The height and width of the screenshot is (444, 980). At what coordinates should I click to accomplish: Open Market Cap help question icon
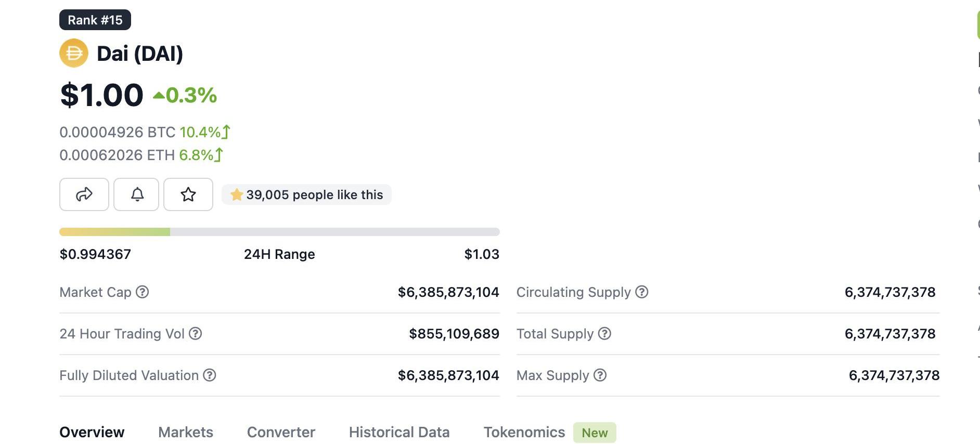[143, 292]
